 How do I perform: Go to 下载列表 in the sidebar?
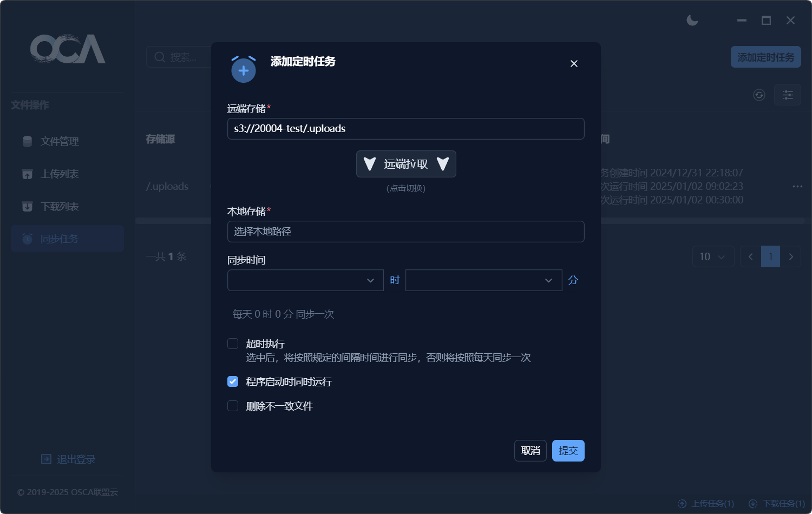tap(60, 207)
